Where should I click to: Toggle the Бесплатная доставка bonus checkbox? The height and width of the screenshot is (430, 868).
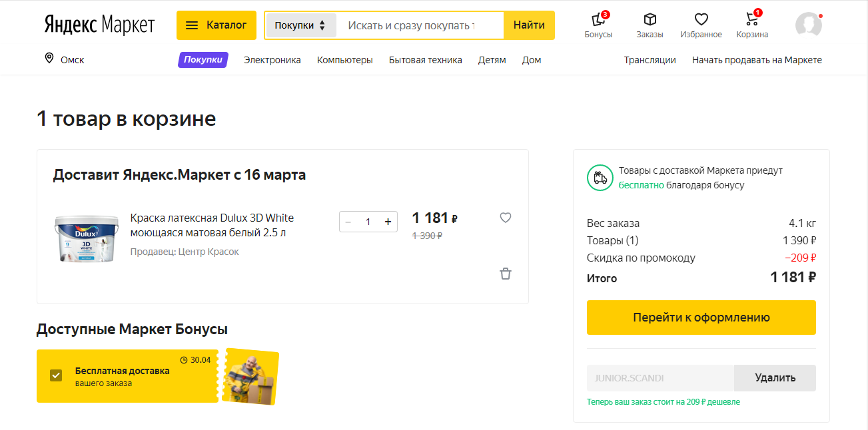point(56,375)
